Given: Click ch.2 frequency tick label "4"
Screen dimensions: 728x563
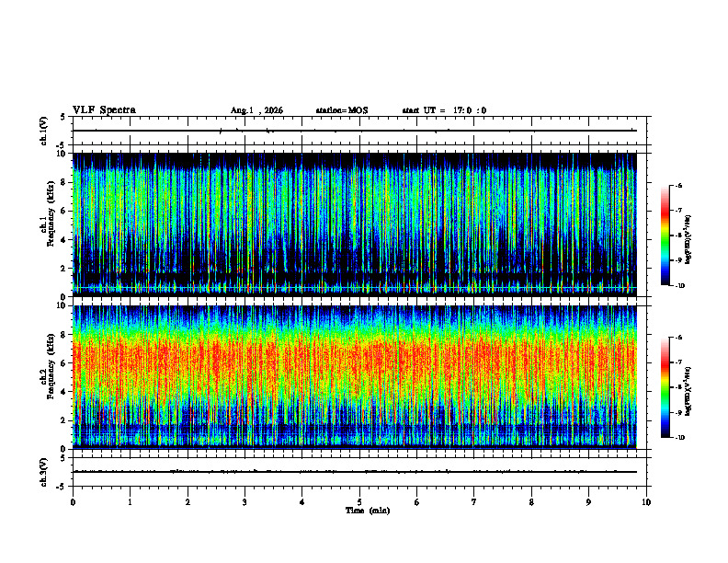Looking at the screenshot, I should pyautogui.click(x=64, y=392).
